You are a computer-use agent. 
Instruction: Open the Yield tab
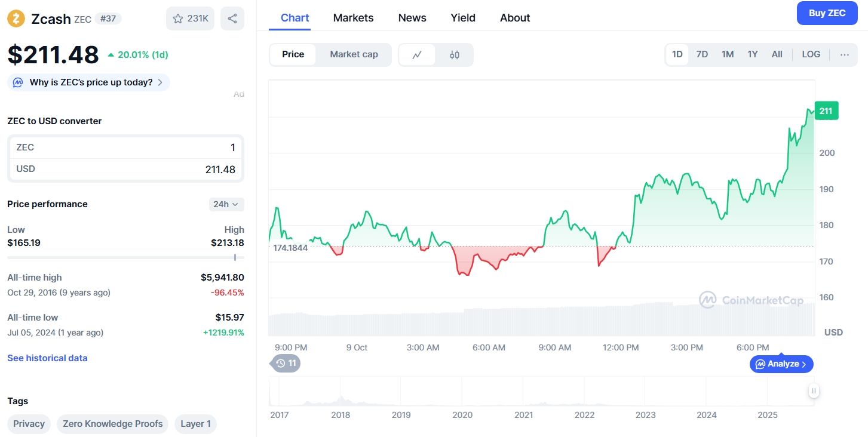(463, 18)
